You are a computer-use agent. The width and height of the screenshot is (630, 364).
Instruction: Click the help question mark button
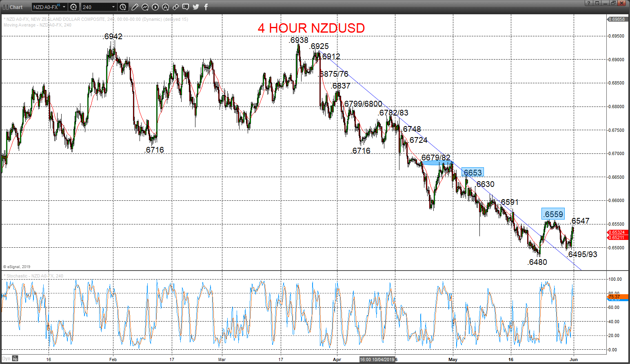pos(588,3)
